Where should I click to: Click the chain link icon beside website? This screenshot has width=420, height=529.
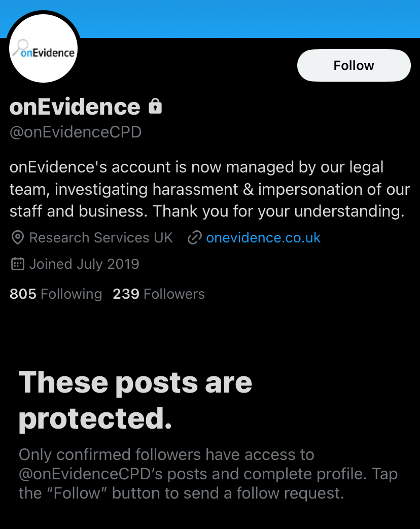point(195,238)
